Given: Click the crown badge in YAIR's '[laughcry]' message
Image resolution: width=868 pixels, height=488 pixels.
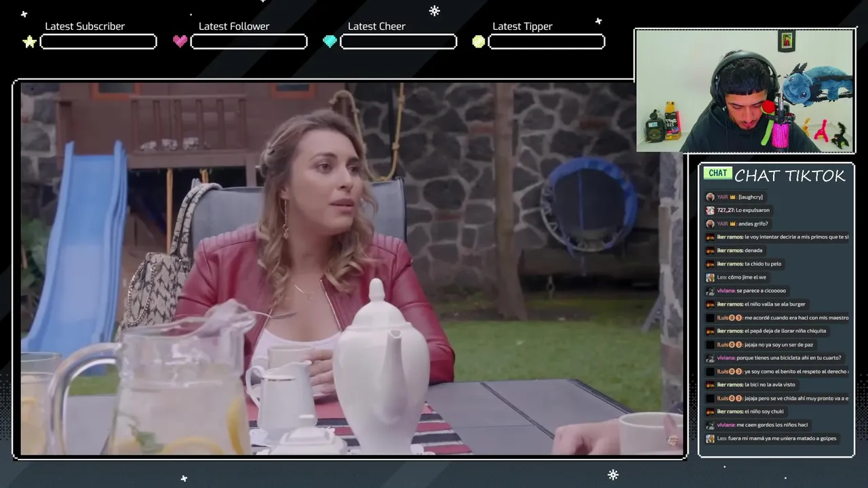Looking at the screenshot, I should 732,197.
